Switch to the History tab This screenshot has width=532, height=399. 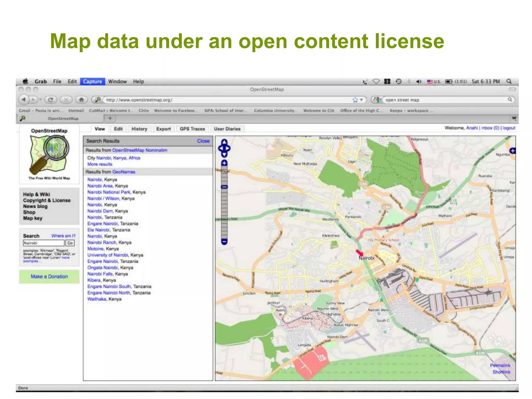(139, 129)
